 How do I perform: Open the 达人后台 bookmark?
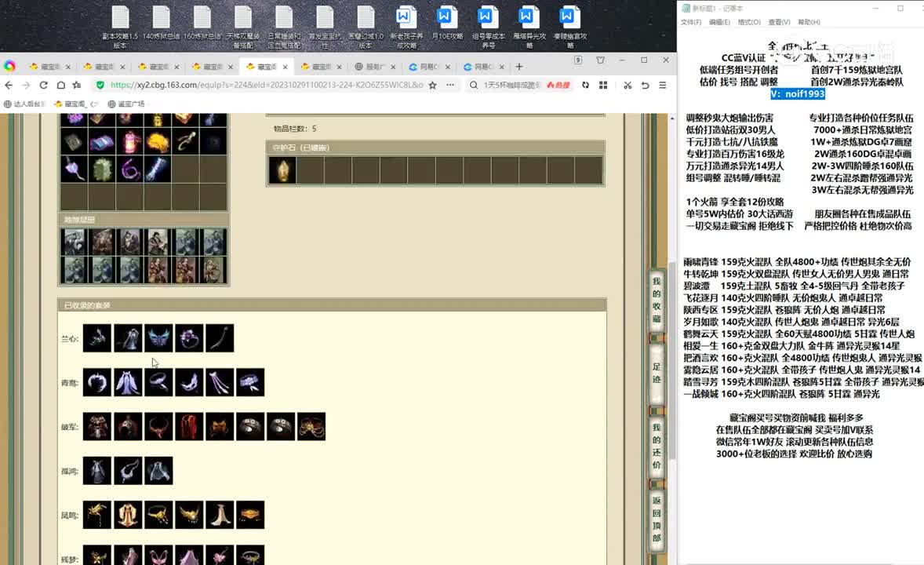point(25,104)
